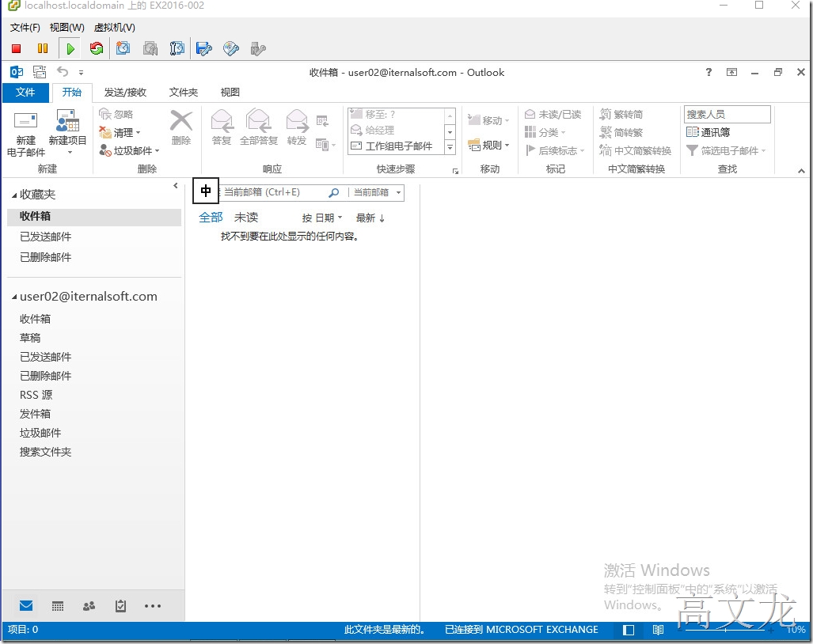Switch to Reading view in status bar
Viewport: 813px width, 644px height.
coord(658,630)
